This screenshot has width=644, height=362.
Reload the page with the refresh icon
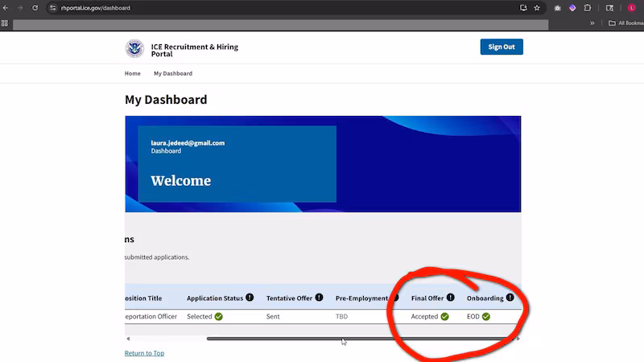click(x=35, y=8)
